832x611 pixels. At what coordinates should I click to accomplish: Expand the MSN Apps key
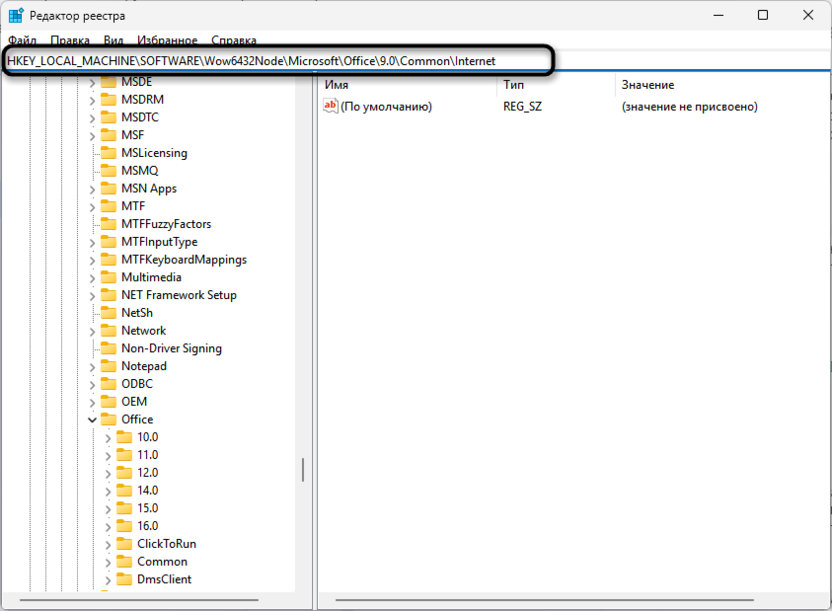[92, 189]
